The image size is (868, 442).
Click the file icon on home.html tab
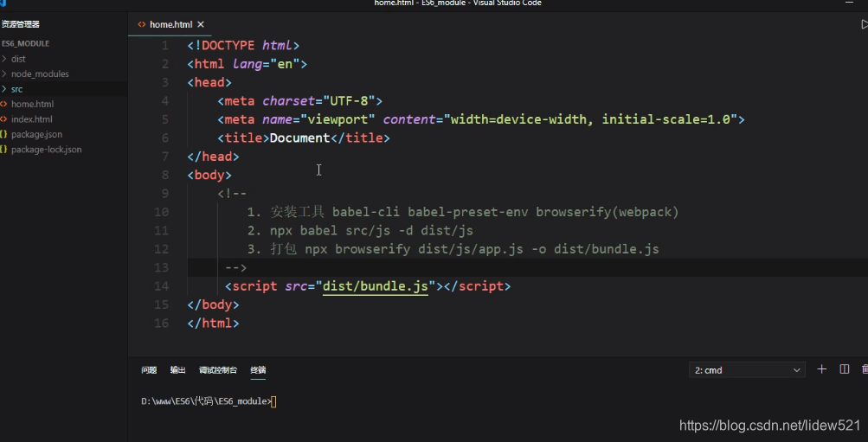(x=142, y=24)
